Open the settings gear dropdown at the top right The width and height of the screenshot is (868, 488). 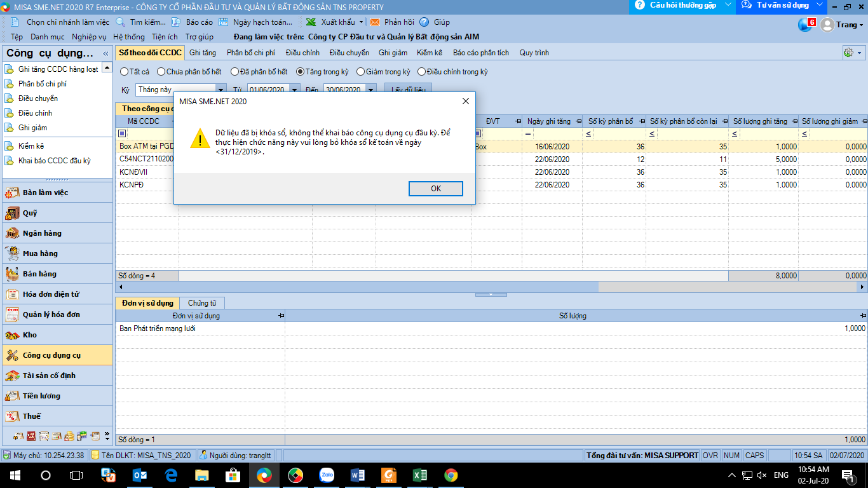click(852, 53)
